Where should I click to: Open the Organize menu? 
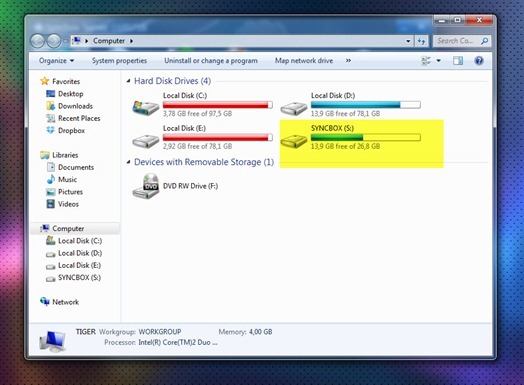(x=56, y=60)
